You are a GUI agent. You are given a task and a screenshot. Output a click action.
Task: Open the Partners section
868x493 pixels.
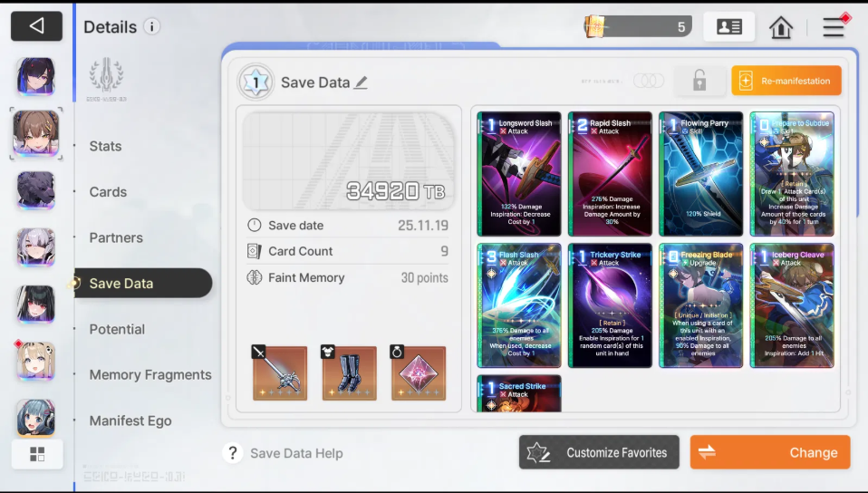116,237
